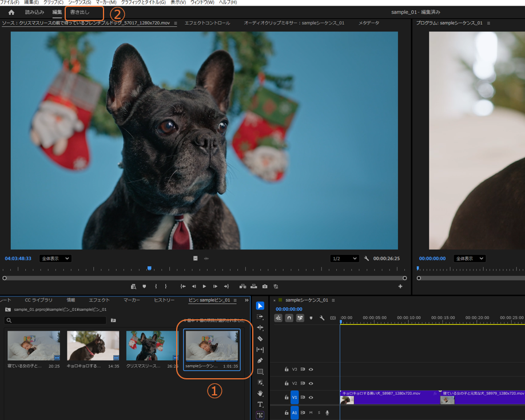
Task: Open the source monitor 全体表示 zoom dropdown
Action: (x=55, y=259)
